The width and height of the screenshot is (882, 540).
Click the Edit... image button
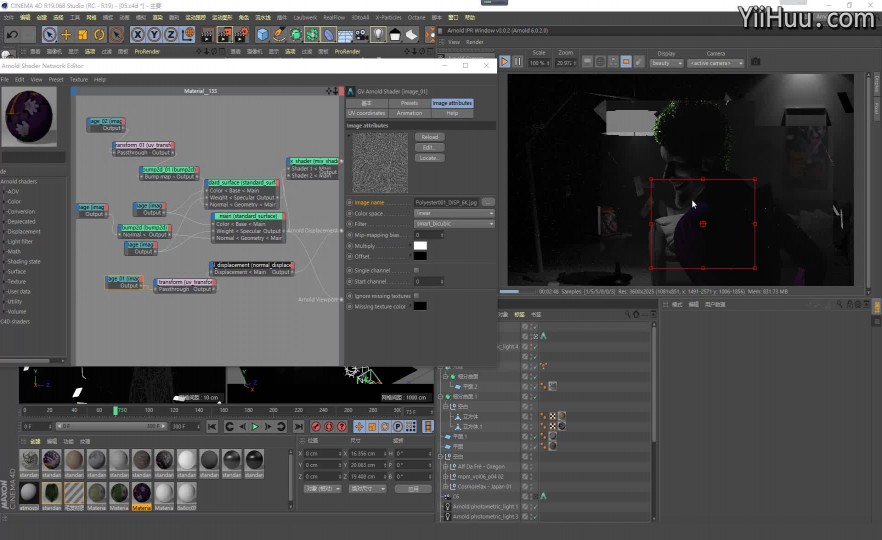[430, 147]
